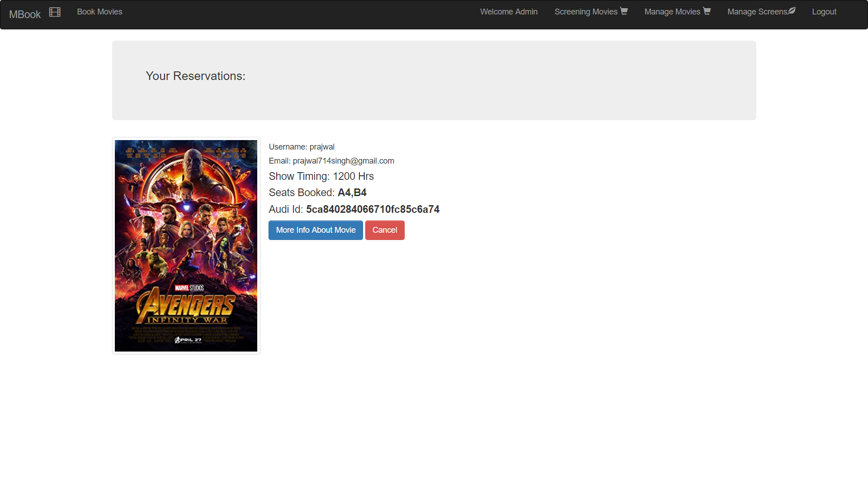Click the cart icon next to Screening Movies
The height and width of the screenshot is (488, 868).
[624, 11]
